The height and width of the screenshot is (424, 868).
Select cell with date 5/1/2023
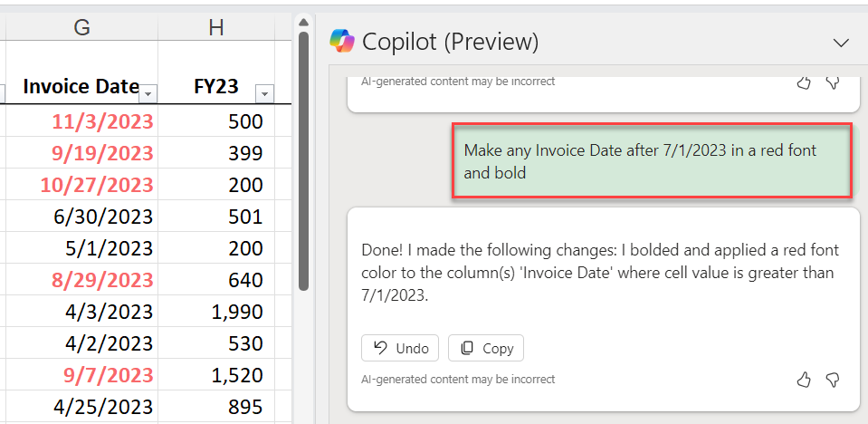(81, 247)
